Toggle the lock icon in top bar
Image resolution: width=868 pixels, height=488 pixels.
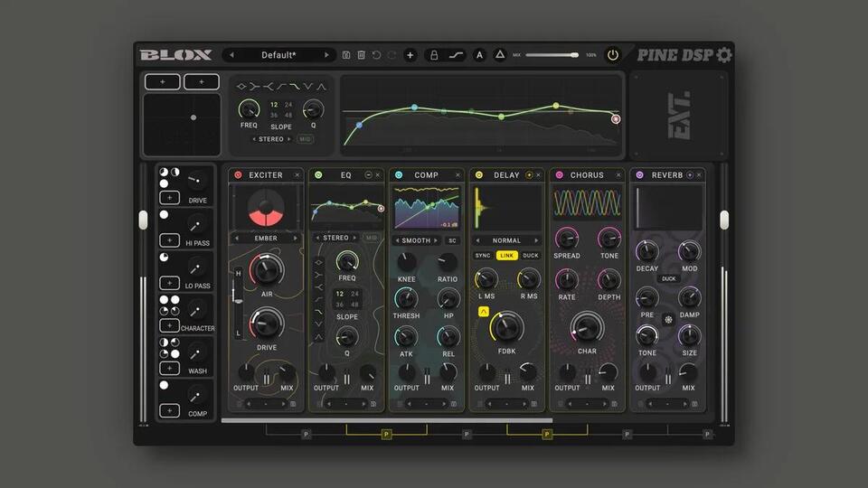pyautogui.click(x=434, y=55)
